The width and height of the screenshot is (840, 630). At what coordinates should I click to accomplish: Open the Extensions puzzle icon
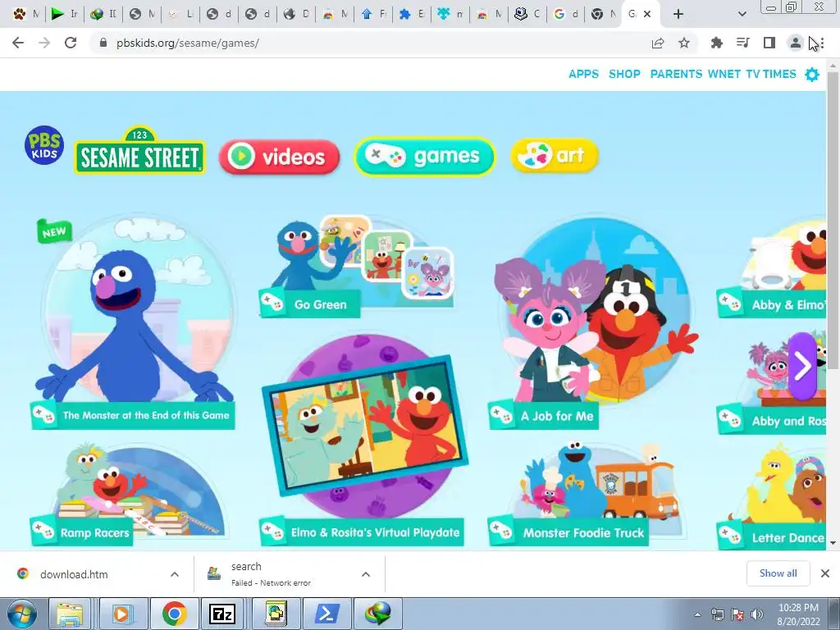pyautogui.click(x=716, y=43)
